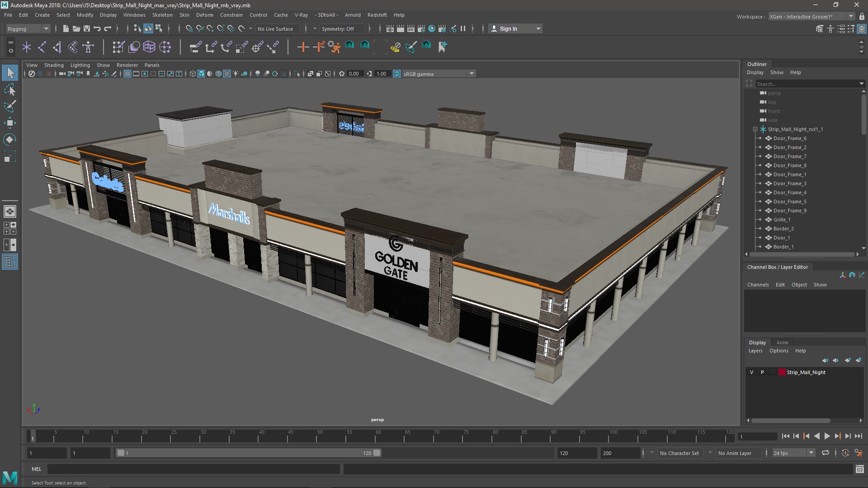Image resolution: width=868 pixels, height=488 pixels.
Task: Toggle visibility V of Strip_Mall_Night layer
Action: tap(752, 372)
